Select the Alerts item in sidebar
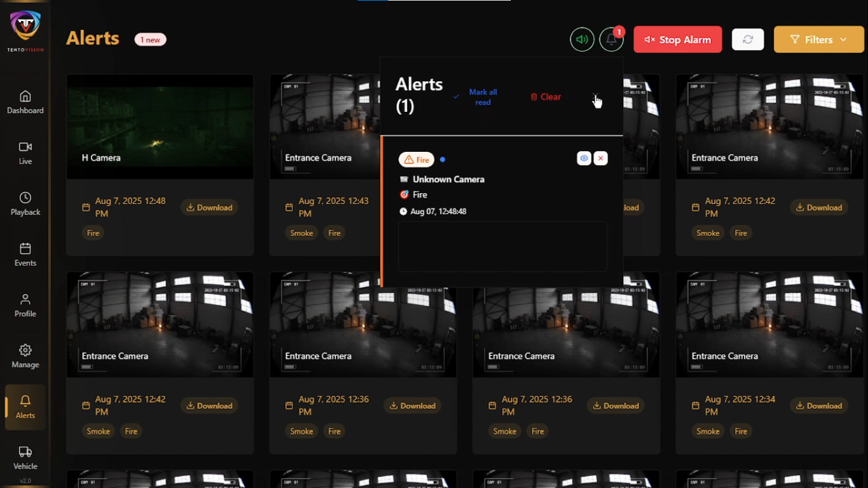Viewport: 868px width, 488px height. tap(25, 407)
